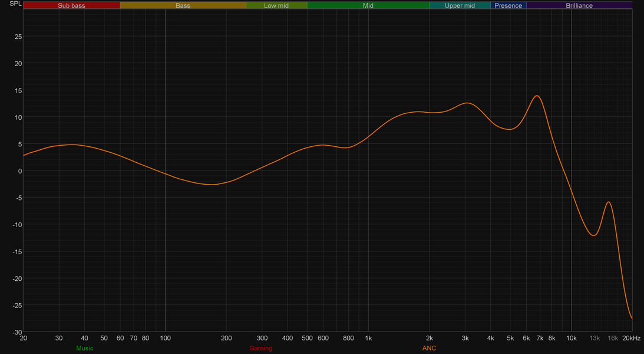
Task: Click the 10 value on SPL axis
Action: pos(18,117)
